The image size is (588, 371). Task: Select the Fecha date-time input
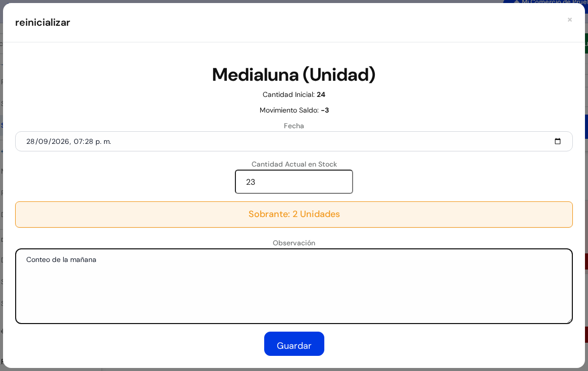pyautogui.click(x=294, y=141)
